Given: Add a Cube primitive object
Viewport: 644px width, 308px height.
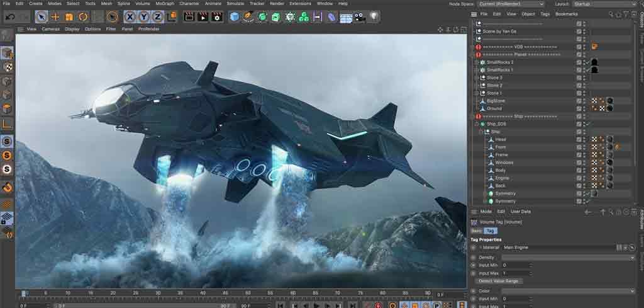Looking at the screenshot, I should tap(235, 17).
